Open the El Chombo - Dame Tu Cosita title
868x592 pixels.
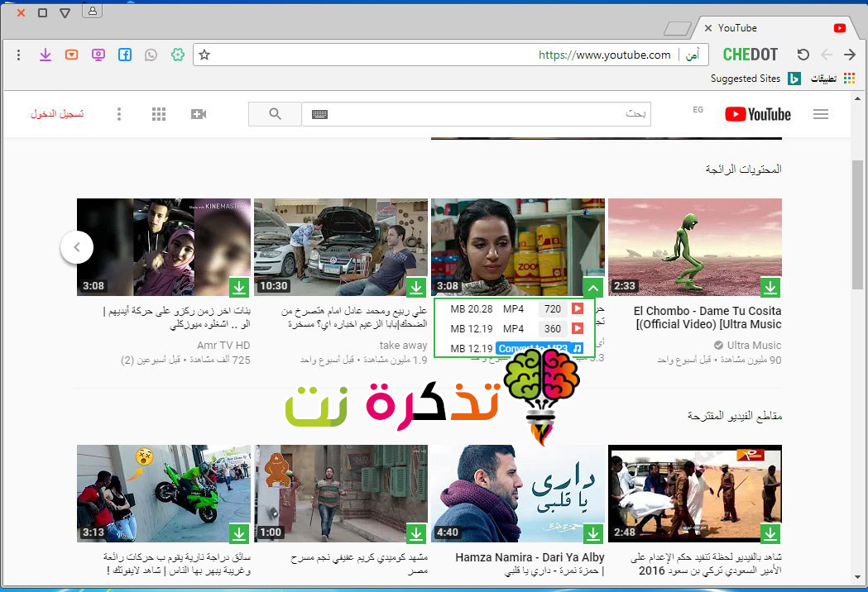click(708, 317)
